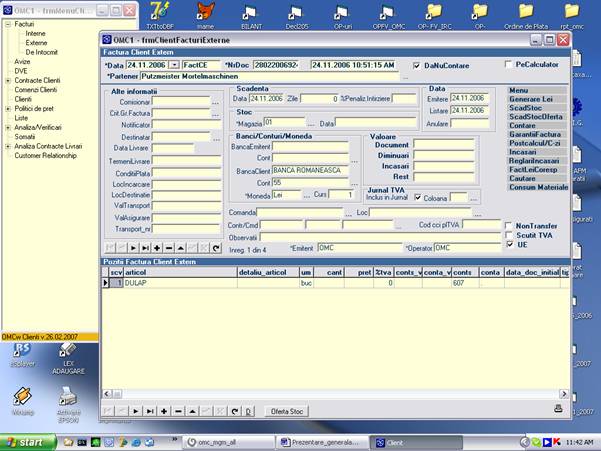The width and height of the screenshot is (601, 451).
Task: Click the Windows start button
Action: [x=23, y=441]
